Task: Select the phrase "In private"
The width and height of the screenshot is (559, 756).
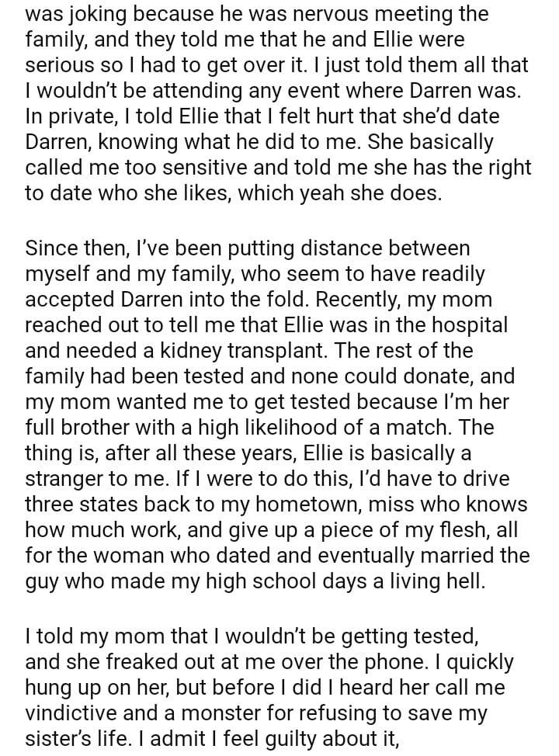Action: (67, 116)
